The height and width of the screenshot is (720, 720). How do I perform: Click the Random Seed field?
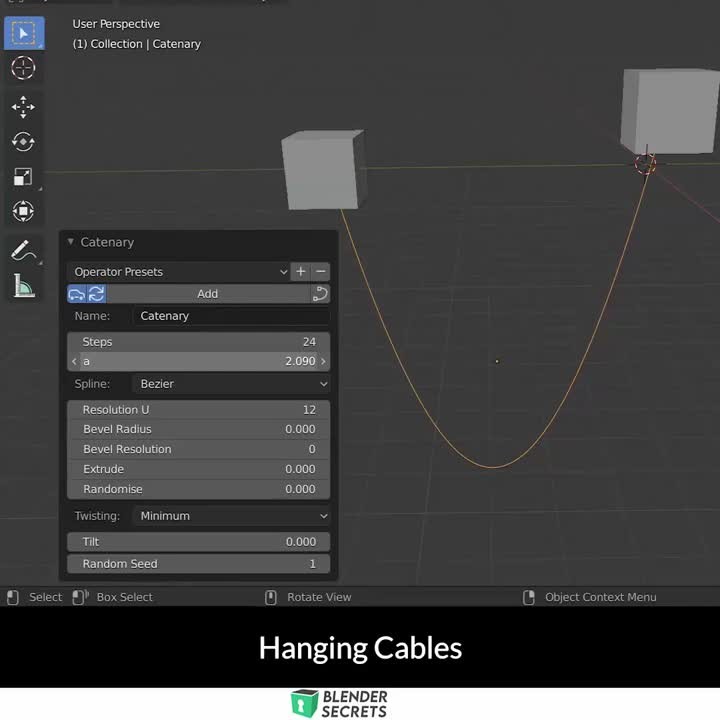(x=198, y=564)
